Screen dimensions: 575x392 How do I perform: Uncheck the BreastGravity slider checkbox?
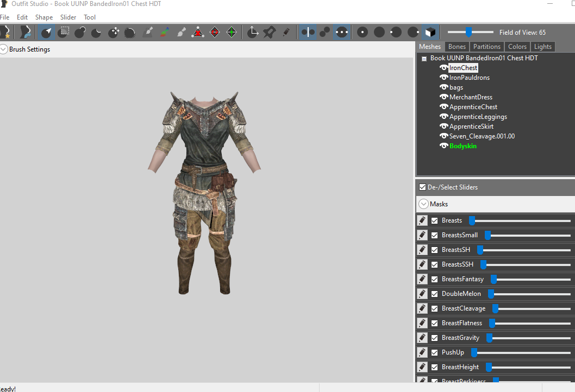pyautogui.click(x=435, y=338)
